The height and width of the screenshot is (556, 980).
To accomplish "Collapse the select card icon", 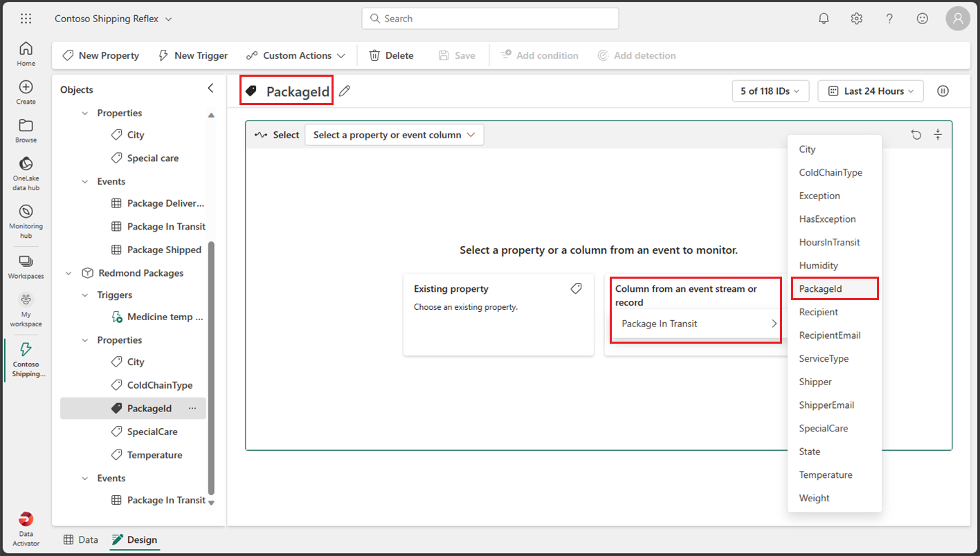I will click(x=938, y=135).
